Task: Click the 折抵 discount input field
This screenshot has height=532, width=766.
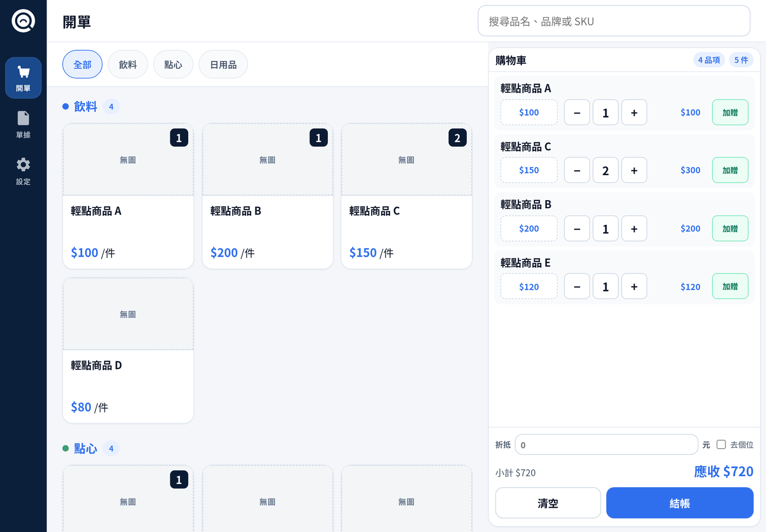Action: [606, 444]
